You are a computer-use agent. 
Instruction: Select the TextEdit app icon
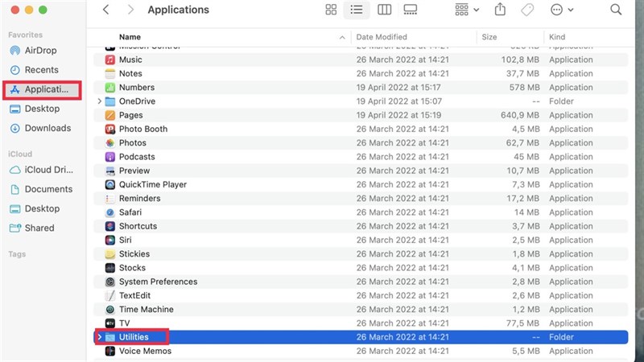[x=110, y=295]
